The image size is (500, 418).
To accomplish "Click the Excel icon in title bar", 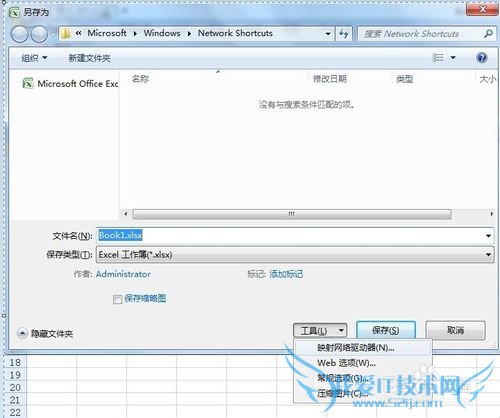I will pos(14,12).
